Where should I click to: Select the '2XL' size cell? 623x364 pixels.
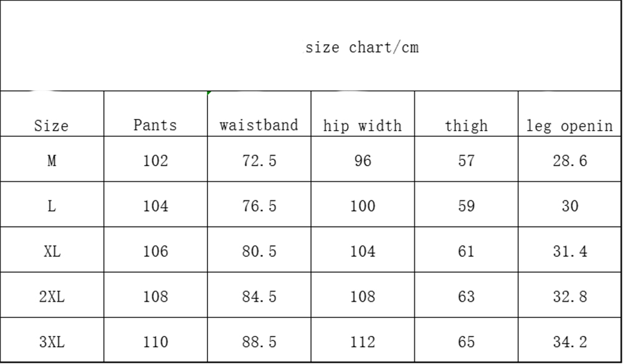[x=52, y=297]
